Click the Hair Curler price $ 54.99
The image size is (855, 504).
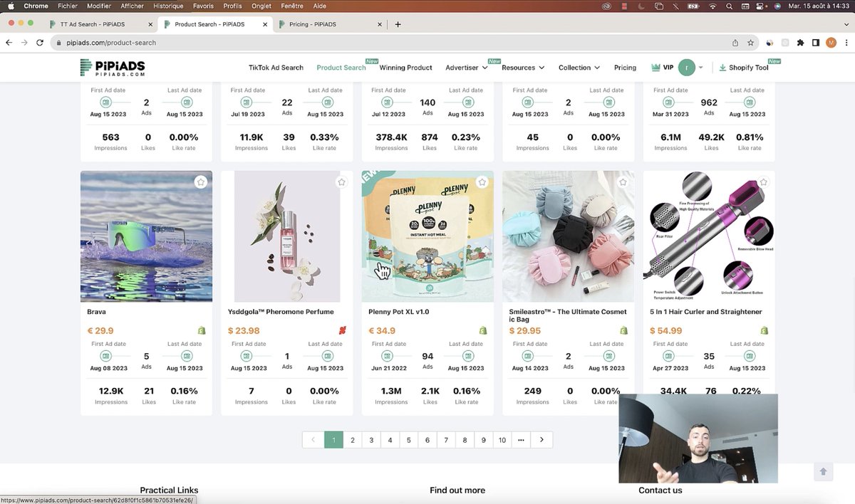pos(666,330)
